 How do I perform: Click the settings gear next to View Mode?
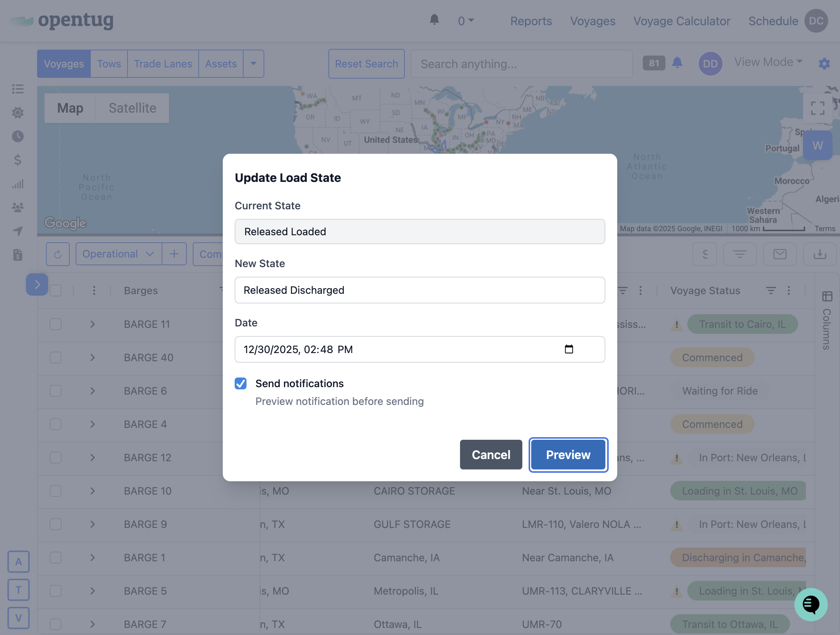click(824, 63)
